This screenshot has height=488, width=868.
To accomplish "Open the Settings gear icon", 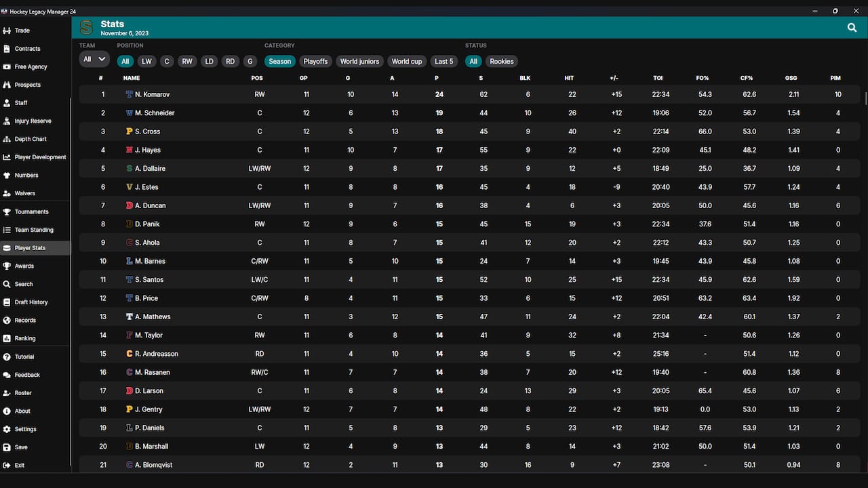I will pos(7,429).
